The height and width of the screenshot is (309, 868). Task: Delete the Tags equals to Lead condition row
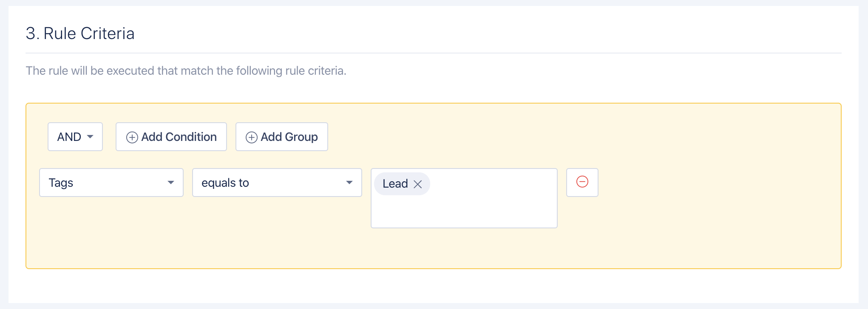(582, 183)
